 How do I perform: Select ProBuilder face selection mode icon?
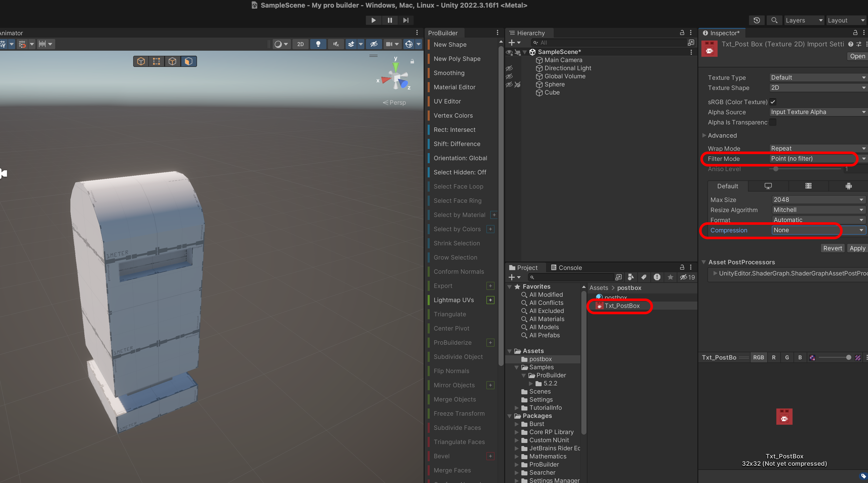click(x=188, y=61)
